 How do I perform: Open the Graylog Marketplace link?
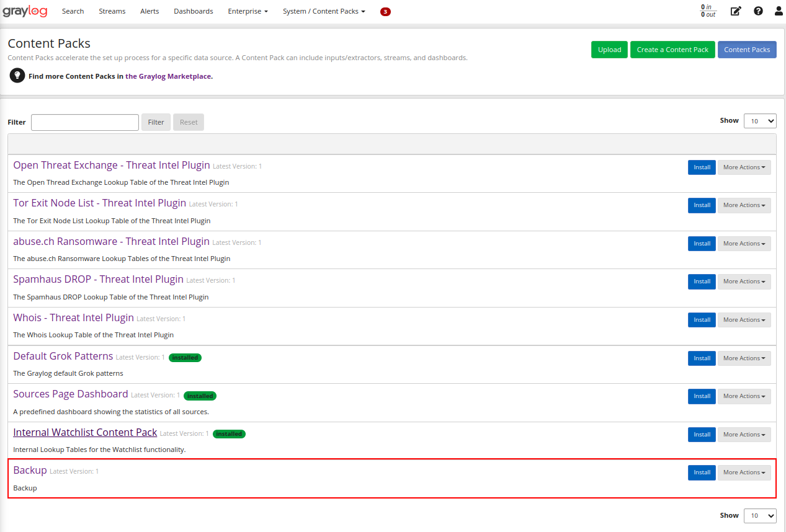pyautogui.click(x=169, y=76)
